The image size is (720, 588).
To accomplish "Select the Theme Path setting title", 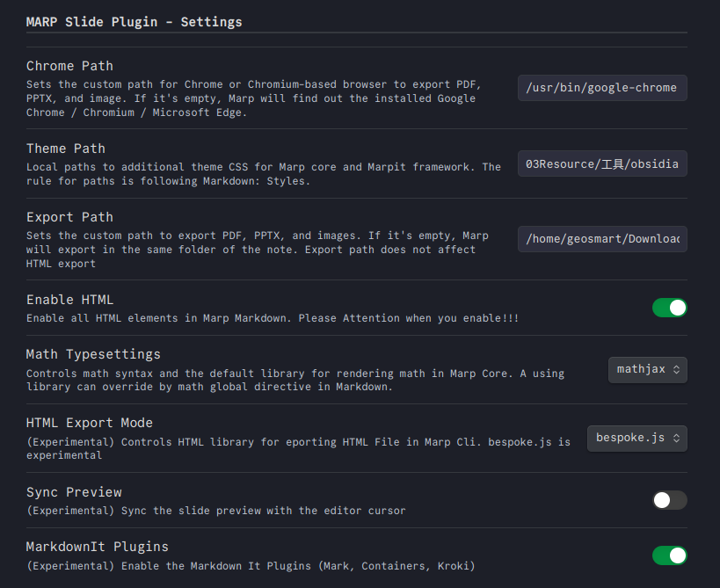I will [x=65, y=149].
